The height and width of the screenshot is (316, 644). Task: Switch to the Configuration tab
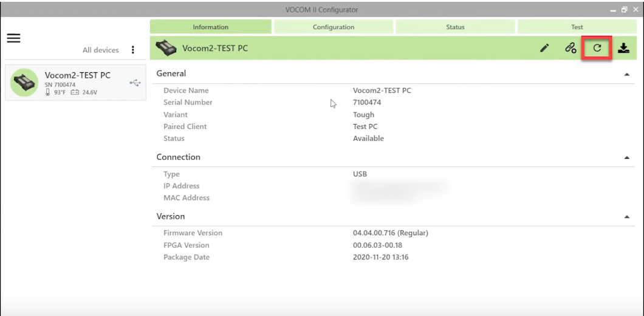334,27
